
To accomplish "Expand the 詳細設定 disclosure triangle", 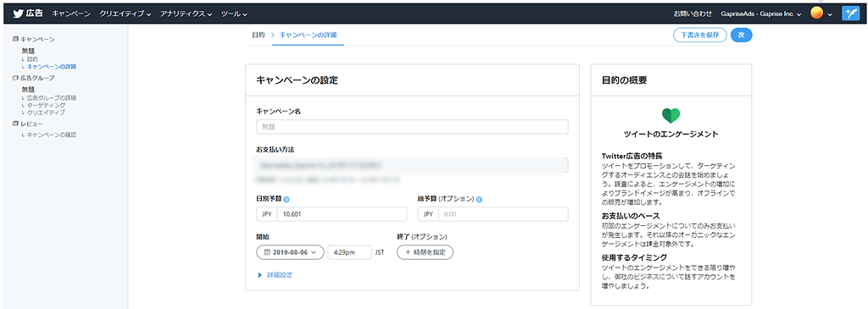I will click(259, 275).
